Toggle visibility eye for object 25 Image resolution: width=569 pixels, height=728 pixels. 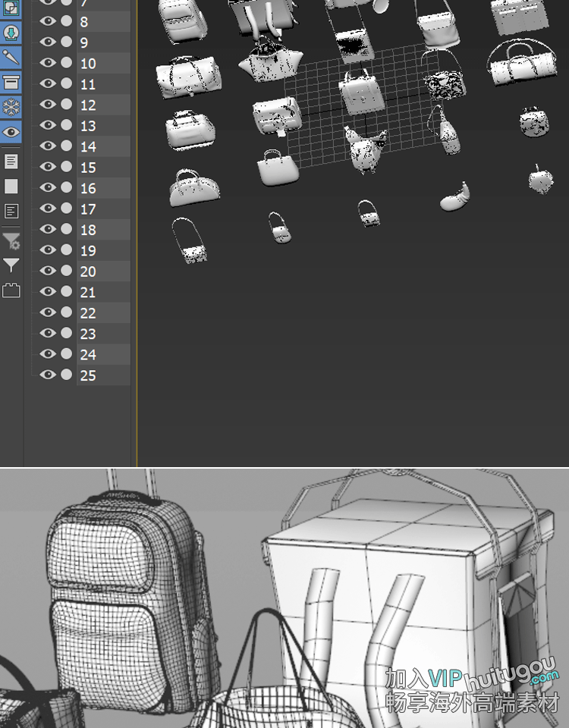coord(47,375)
